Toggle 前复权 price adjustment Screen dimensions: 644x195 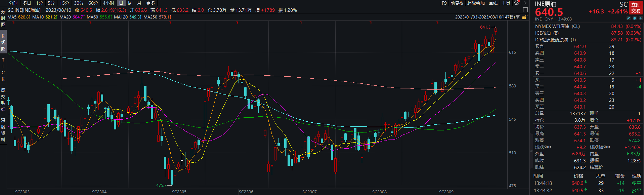[457, 3]
